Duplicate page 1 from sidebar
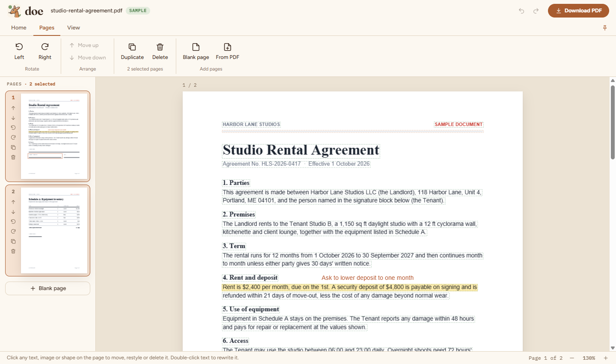 click(x=13, y=147)
